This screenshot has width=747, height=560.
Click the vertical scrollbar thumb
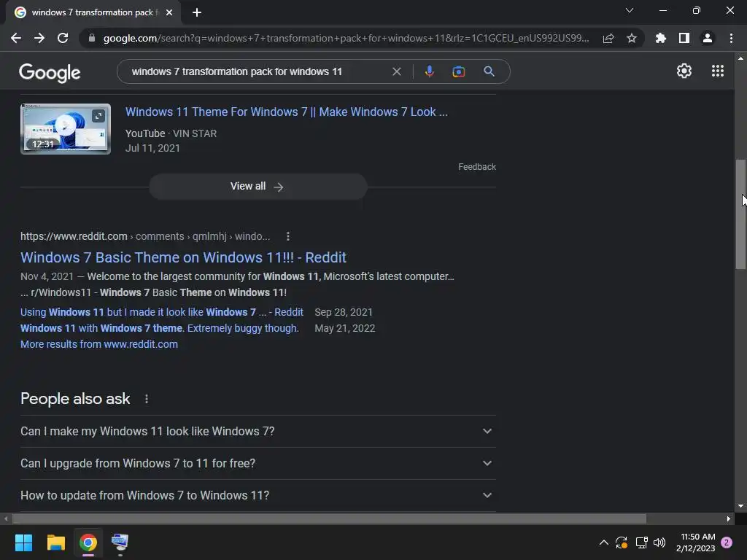(x=740, y=214)
